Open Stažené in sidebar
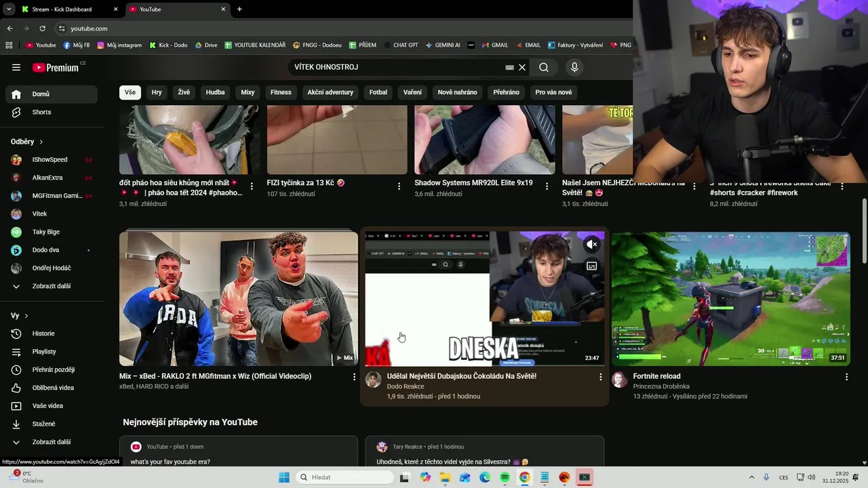Image resolution: width=868 pixels, height=488 pixels. (52, 424)
